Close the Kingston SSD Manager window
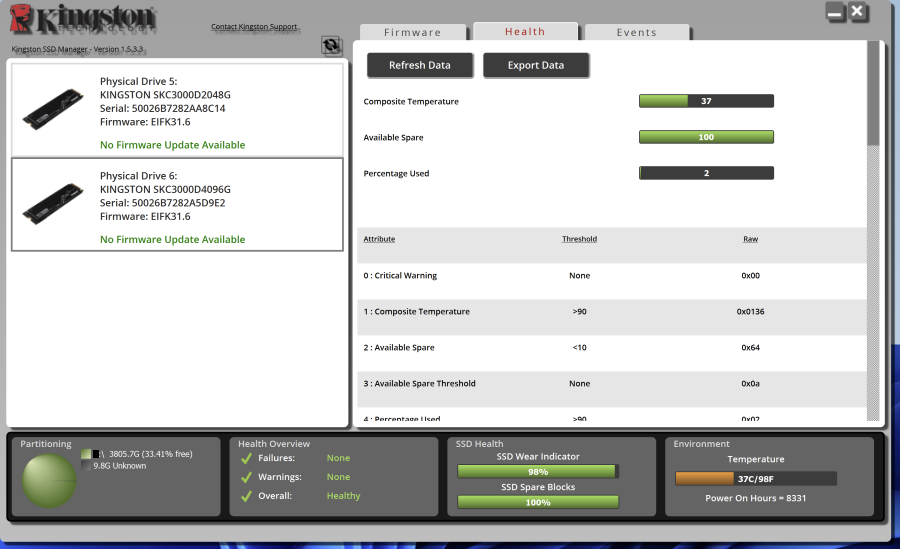Image resolution: width=900 pixels, height=549 pixels. click(x=858, y=11)
